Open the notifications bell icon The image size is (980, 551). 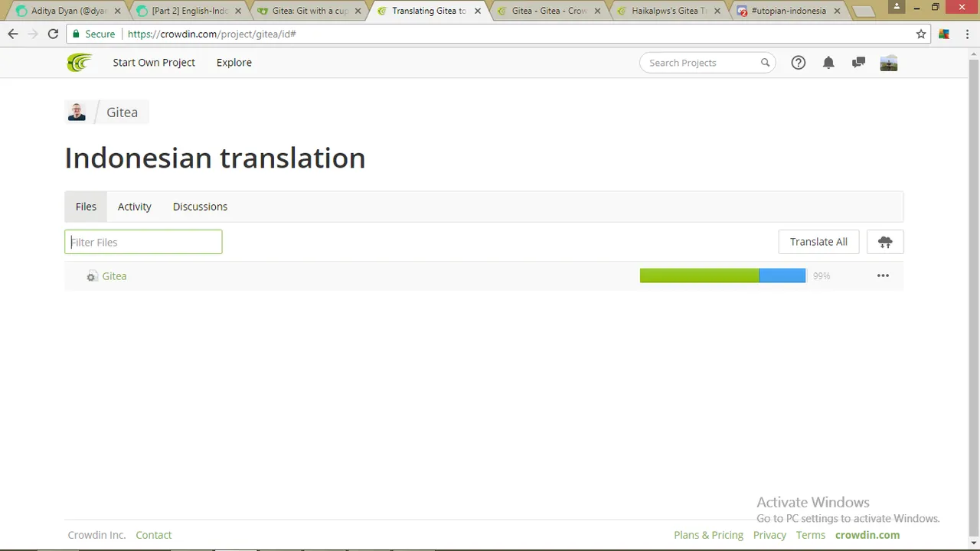[x=828, y=63]
